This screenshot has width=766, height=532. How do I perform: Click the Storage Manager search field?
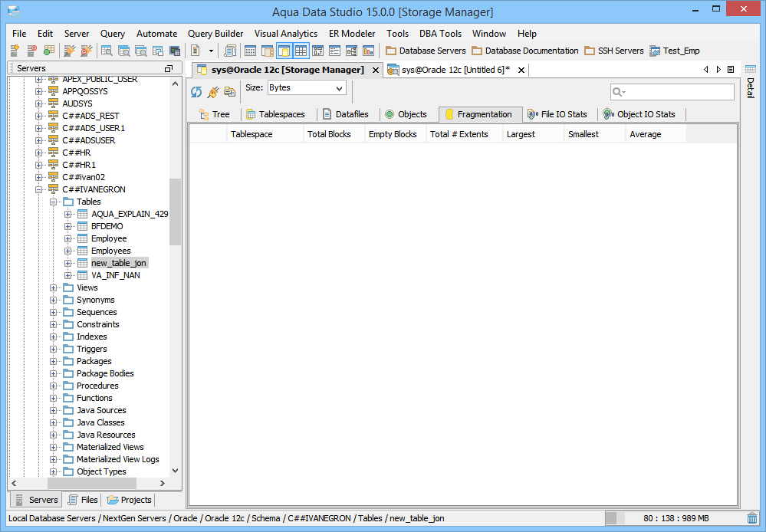[x=672, y=92]
